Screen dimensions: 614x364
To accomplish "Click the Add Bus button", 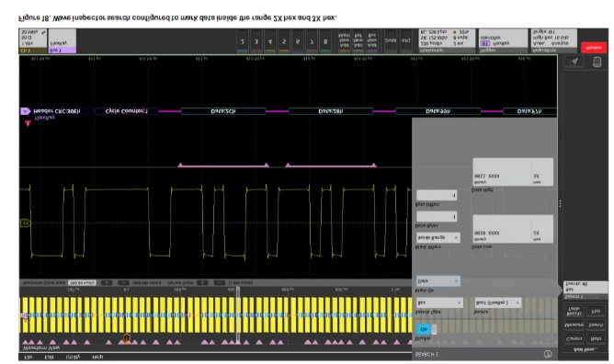I will pos(371,41).
